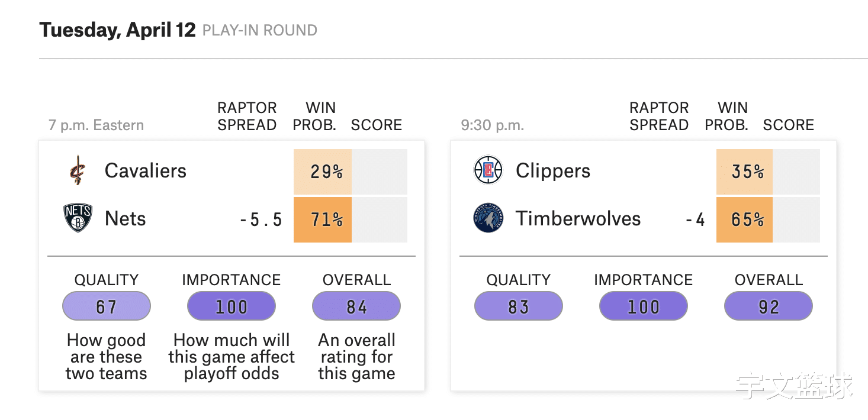Click the Cavaliers 29% win probability cell
This screenshot has width=868, height=420.
(x=323, y=172)
